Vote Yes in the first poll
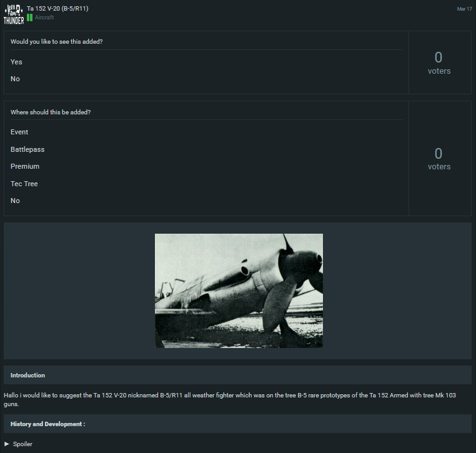476x453 pixels. click(x=16, y=62)
